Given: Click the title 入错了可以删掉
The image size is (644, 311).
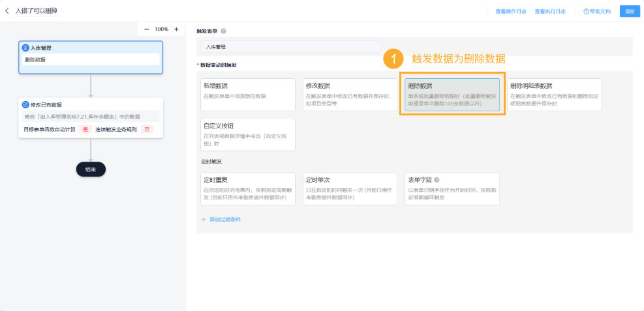Looking at the screenshot, I should 36,11.
